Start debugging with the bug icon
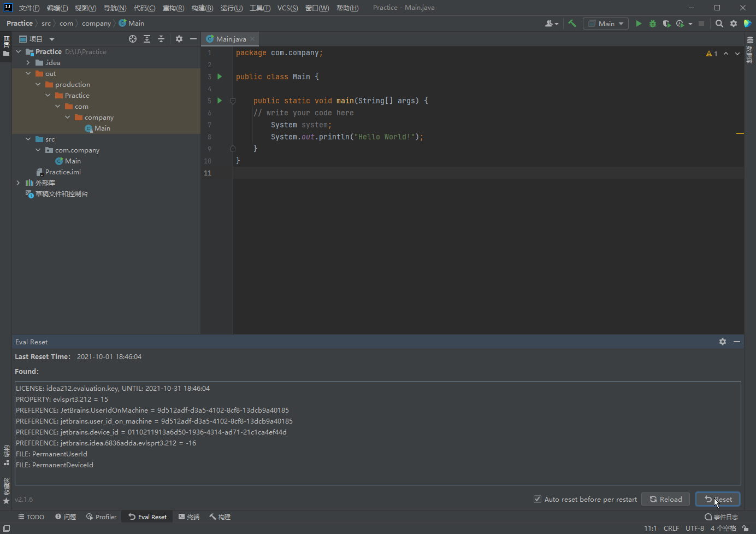This screenshot has height=534, width=756. tap(652, 24)
